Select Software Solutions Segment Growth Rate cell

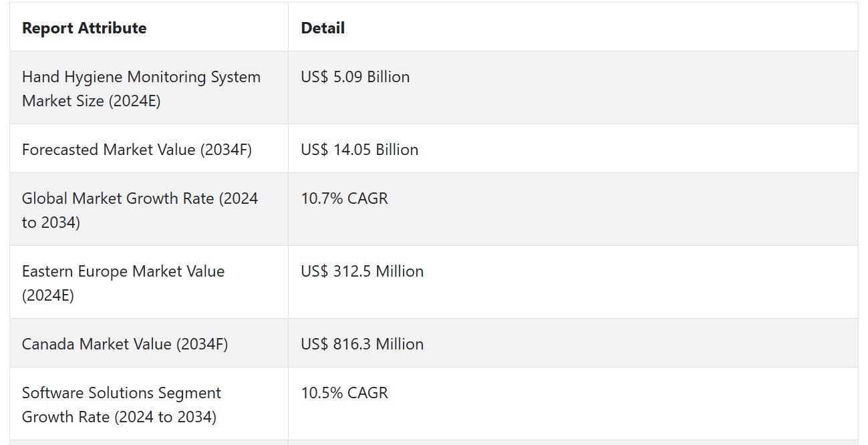click(x=149, y=404)
